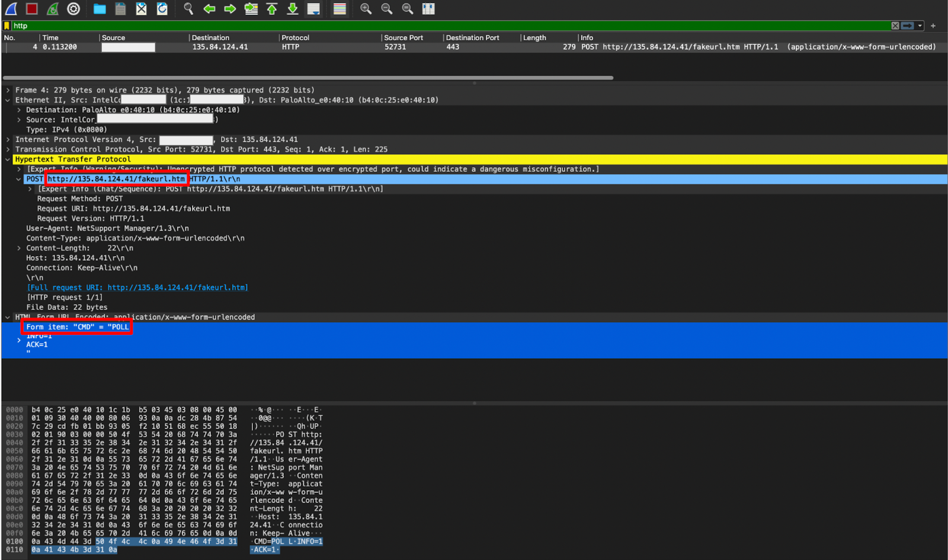Click the horizontal scrollbar under the packet list
Image resolution: width=948 pixels, height=560 pixels.
[308, 78]
